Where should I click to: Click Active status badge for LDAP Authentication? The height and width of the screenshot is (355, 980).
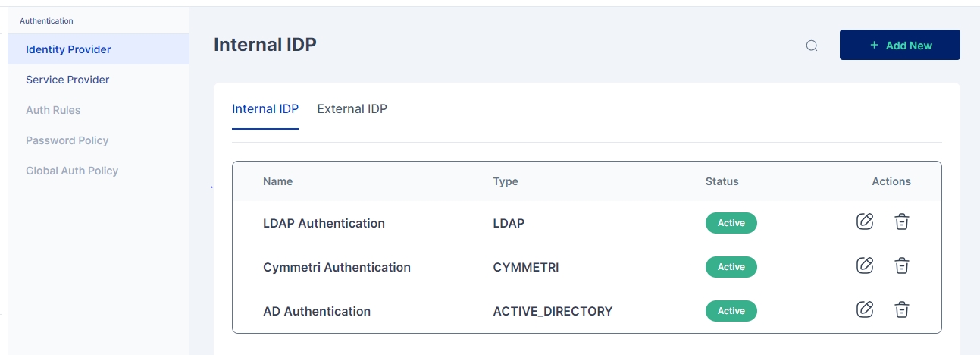tap(731, 223)
